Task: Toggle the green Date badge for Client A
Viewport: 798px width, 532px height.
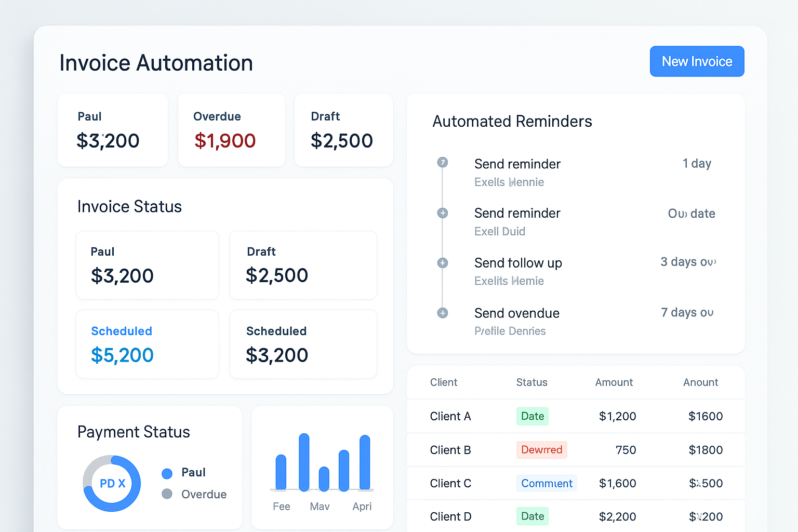Action: coord(532,416)
